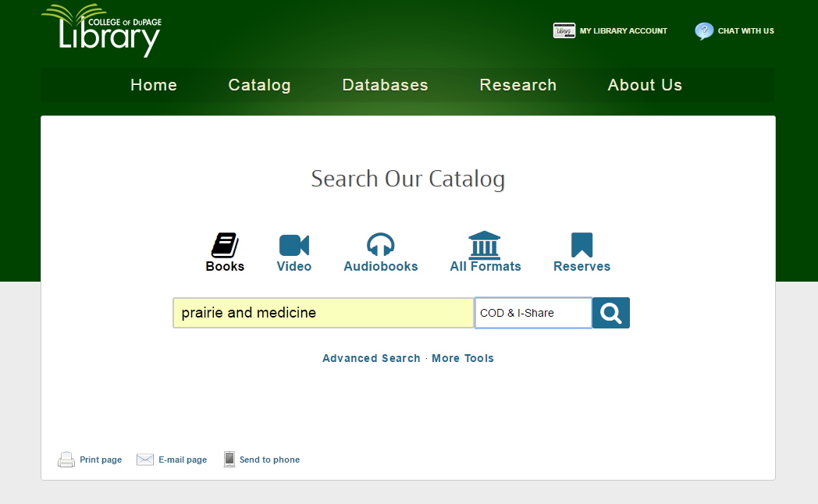Open the More Tools link
The height and width of the screenshot is (504, 818).
pos(463,358)
